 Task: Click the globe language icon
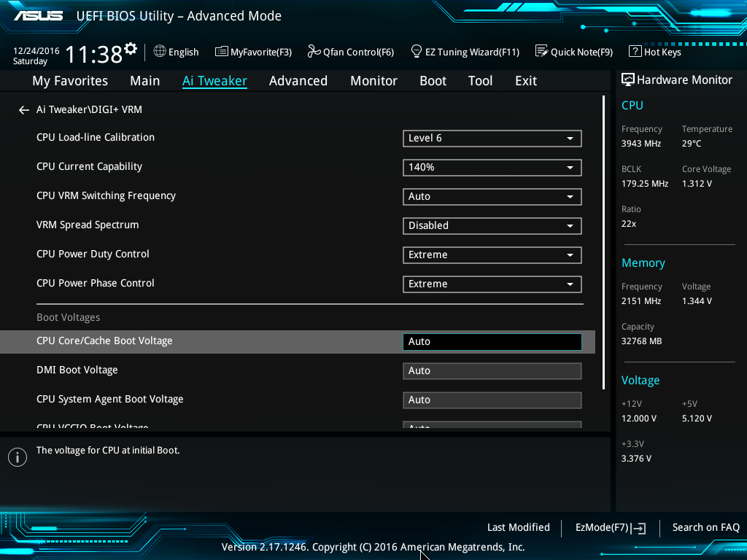point(160,51)
